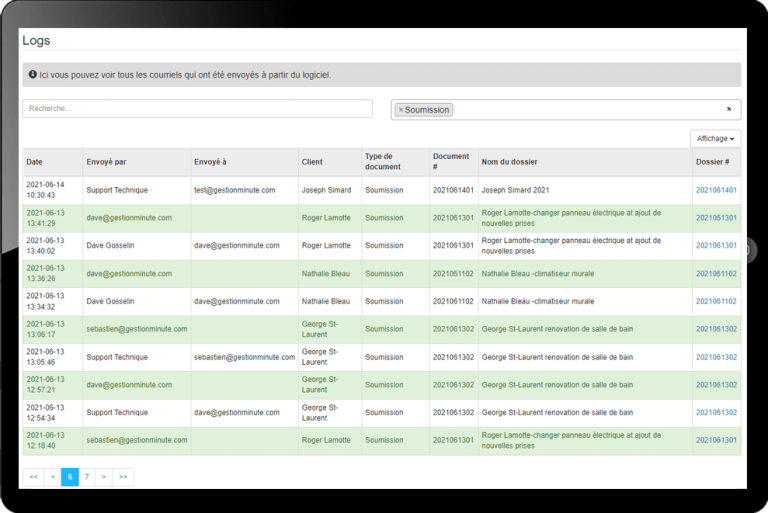Click Roger Lamotte client in the 12:18:40 row
Viewport: 768px width, 513px height.
326,440
